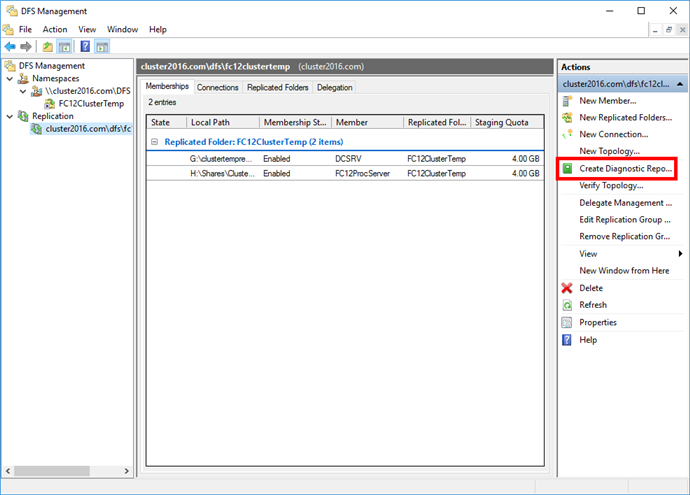Collapse the Replication tree node
This screenshot has height=495, width=690.
10,117
